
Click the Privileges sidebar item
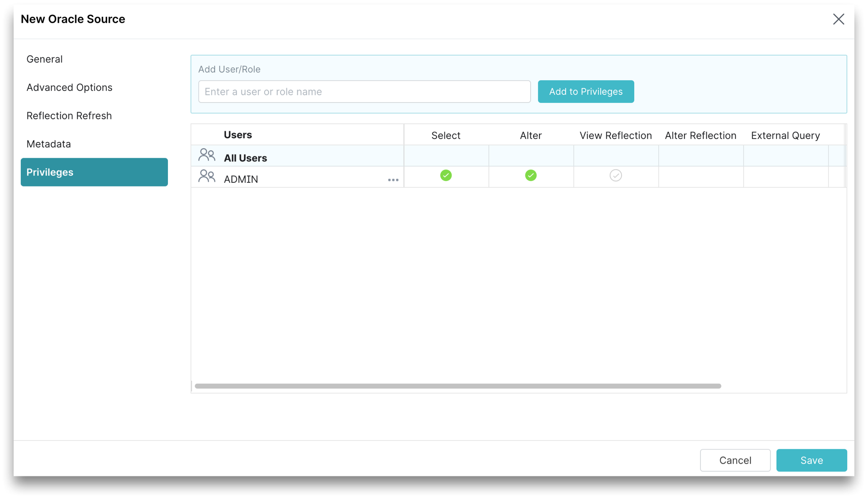coord(49,172)
